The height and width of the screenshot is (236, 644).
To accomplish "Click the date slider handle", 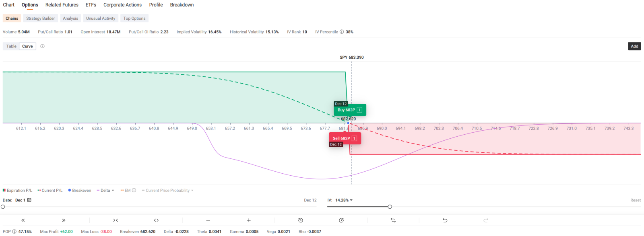I will (x=3, y=207).
